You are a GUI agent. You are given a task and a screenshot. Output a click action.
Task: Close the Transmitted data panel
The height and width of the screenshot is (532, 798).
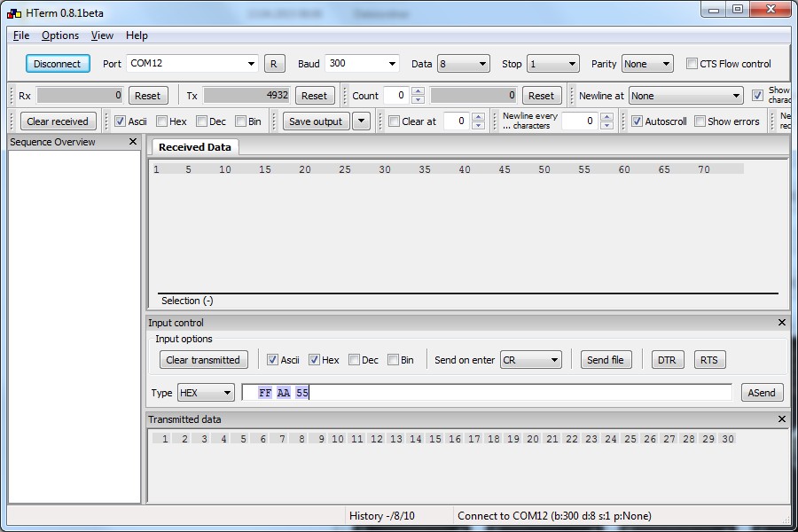point(781,419)
